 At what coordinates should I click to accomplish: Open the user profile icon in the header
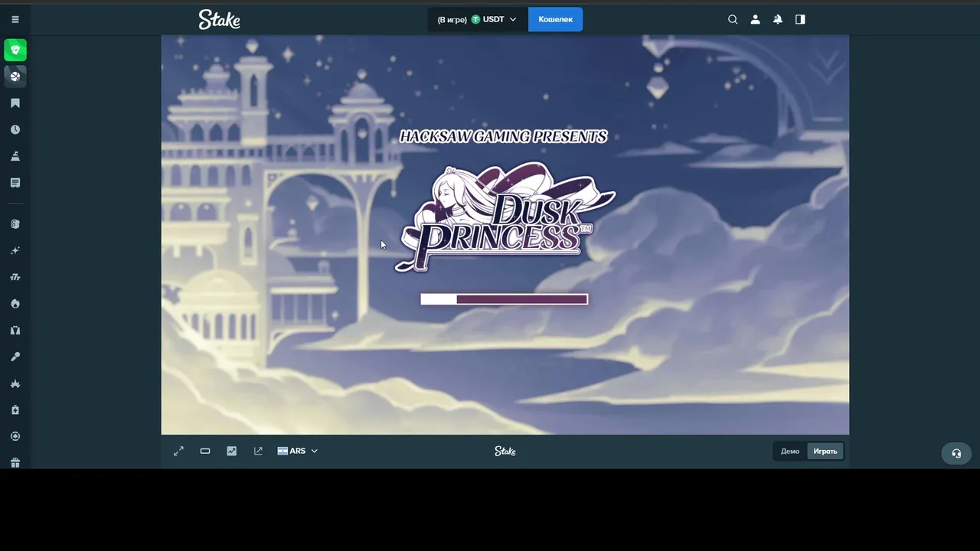click(755, 19)
